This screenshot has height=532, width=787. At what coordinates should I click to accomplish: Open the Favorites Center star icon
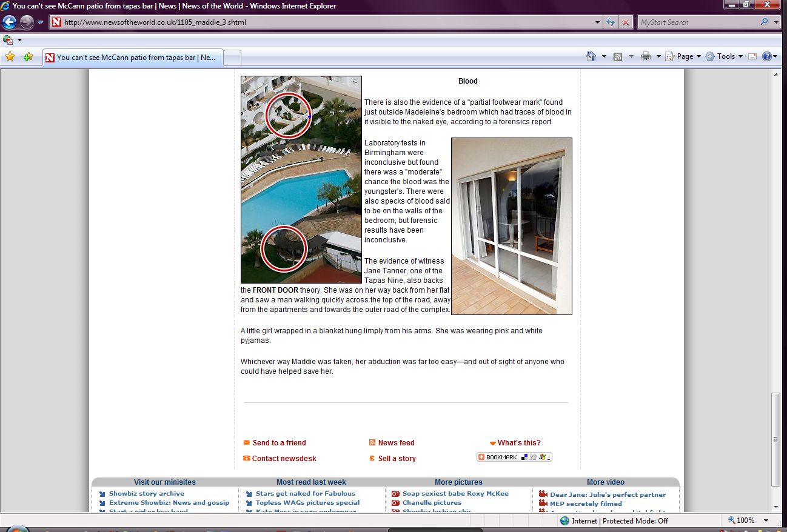tap(10, 57)
